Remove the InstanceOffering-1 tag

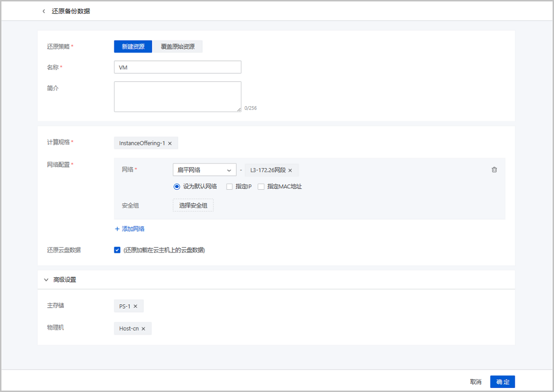click(x=170, y=144)
